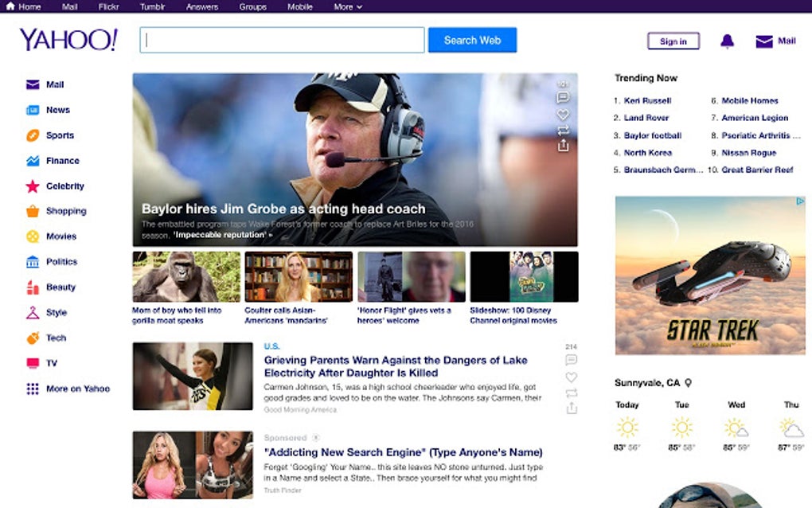Open the notifications bell icon
This screenshot has height=508, width=812.
[x=727, y=40]
